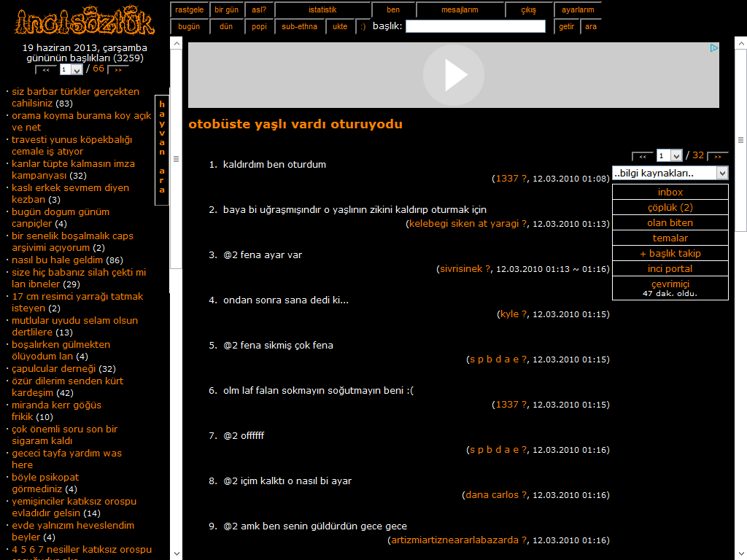Open author 'dana carlos' profile link

pyautogui.click(x=492, y=495)
